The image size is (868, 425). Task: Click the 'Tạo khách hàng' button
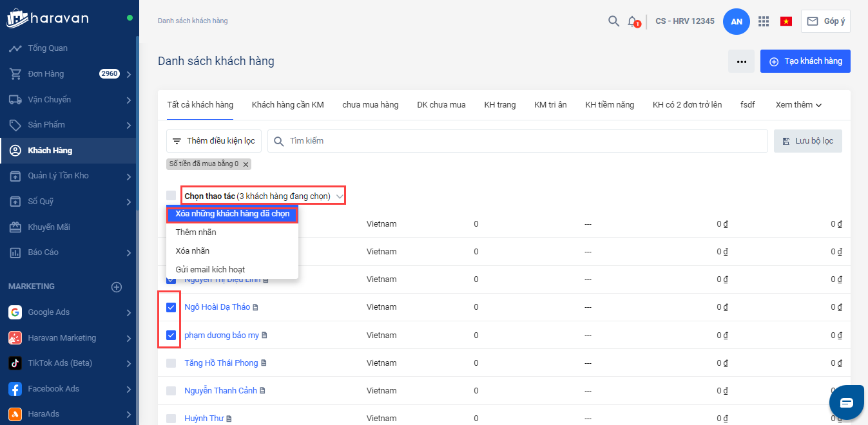click(x=805, y=61)
